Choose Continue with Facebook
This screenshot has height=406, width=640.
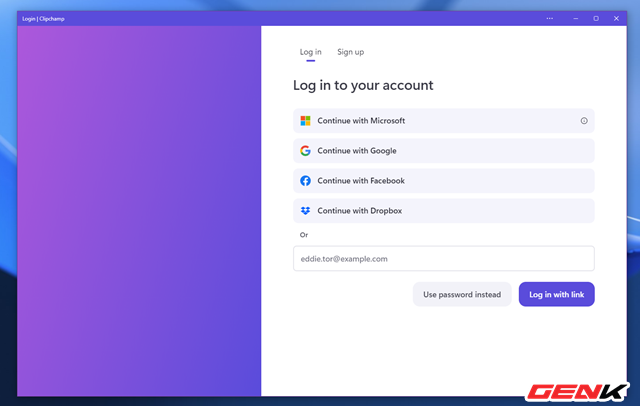(444, 181)
